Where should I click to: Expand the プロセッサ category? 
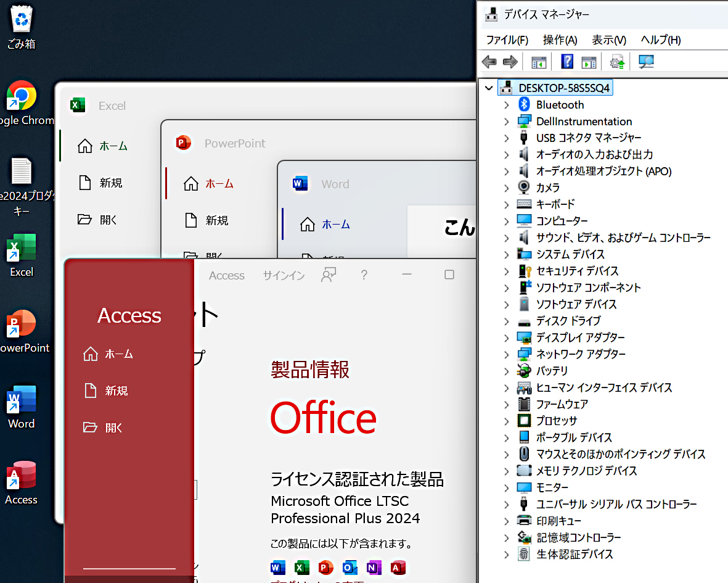point(507,421)
